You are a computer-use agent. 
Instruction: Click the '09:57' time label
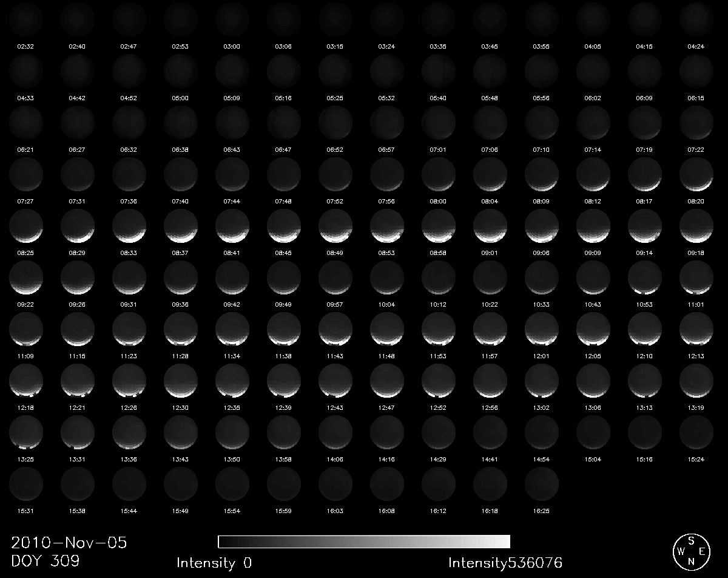pyautogui.click(x=335, y=304)
